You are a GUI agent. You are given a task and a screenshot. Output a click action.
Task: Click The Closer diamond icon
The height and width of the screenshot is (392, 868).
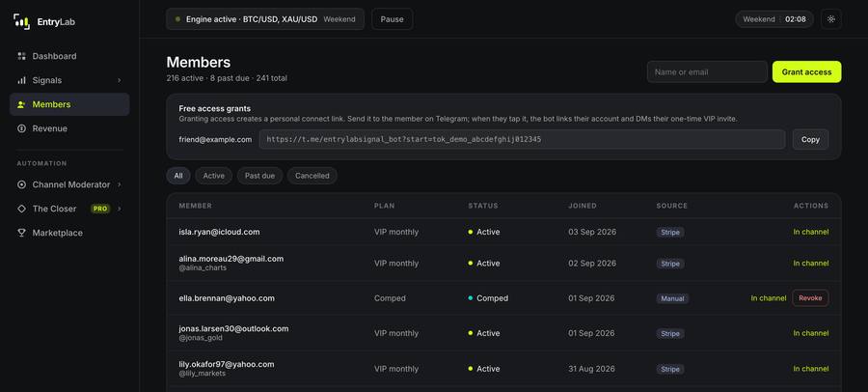pos(21,209)
